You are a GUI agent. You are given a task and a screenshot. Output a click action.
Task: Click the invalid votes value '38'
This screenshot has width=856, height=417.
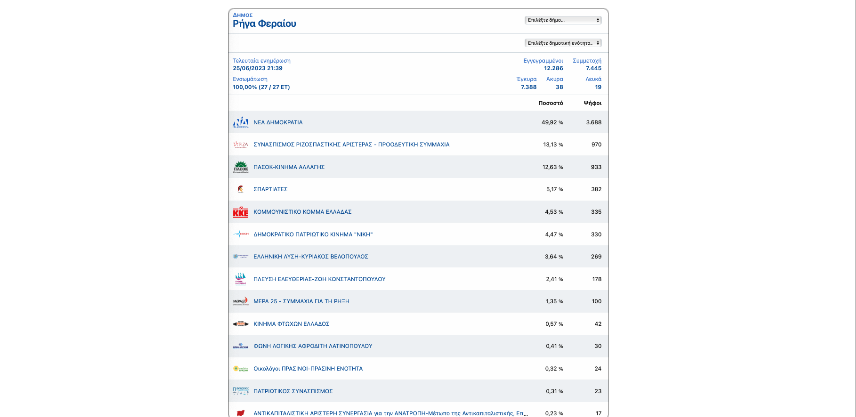(x=560, y=87)
